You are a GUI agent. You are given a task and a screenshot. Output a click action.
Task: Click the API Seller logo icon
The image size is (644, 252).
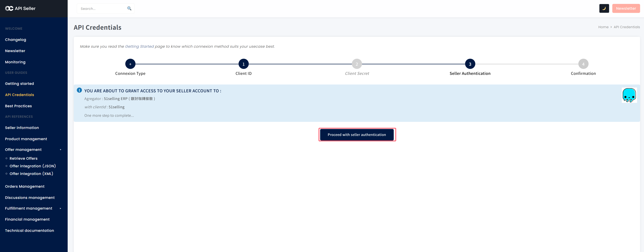pos(9,8)
